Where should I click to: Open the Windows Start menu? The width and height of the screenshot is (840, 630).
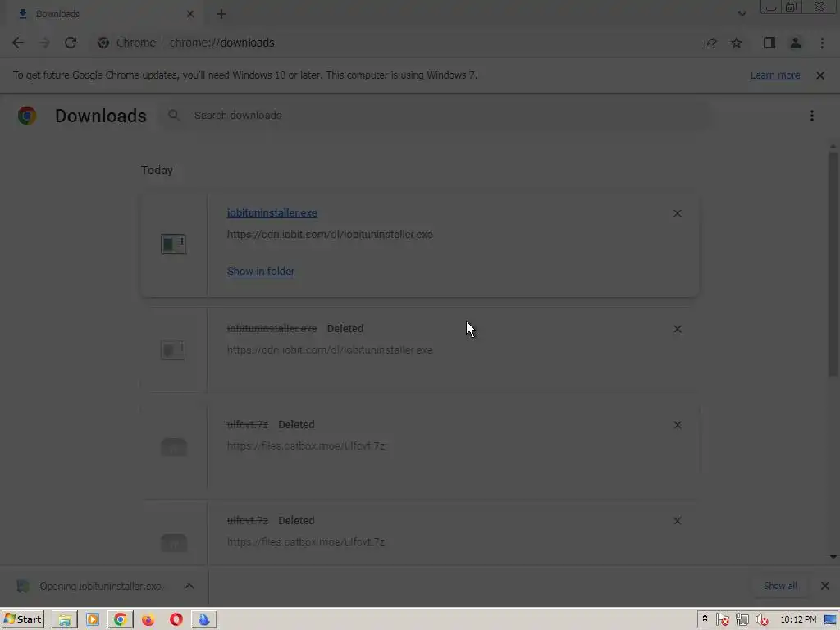coord(22,619)
